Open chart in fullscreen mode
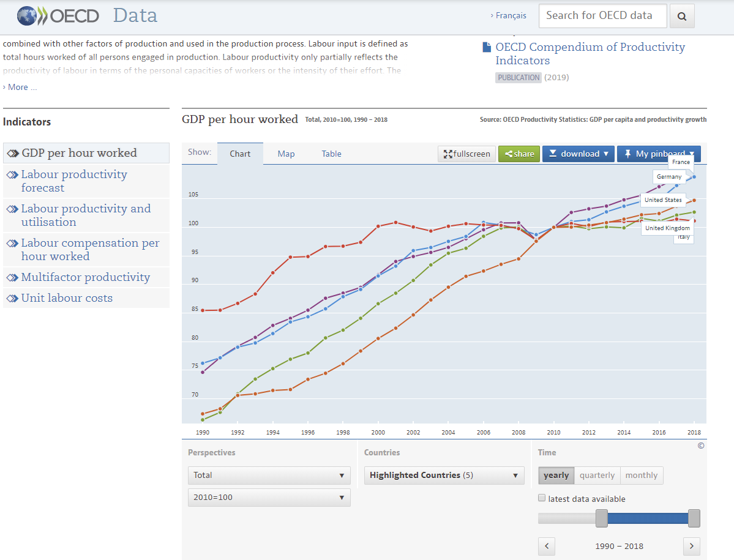Image resolution: width=734 pixels, height=560 pixels. pos(467,154)
